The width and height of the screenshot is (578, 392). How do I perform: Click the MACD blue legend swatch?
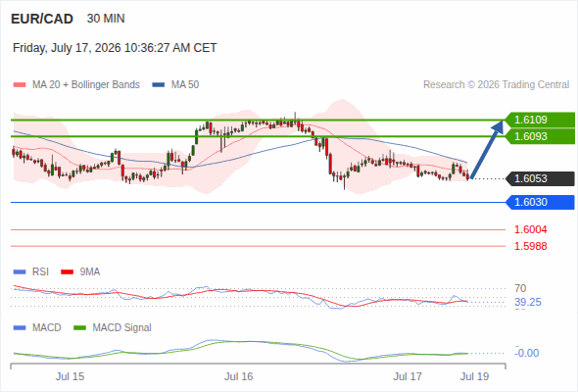point(20,328)
